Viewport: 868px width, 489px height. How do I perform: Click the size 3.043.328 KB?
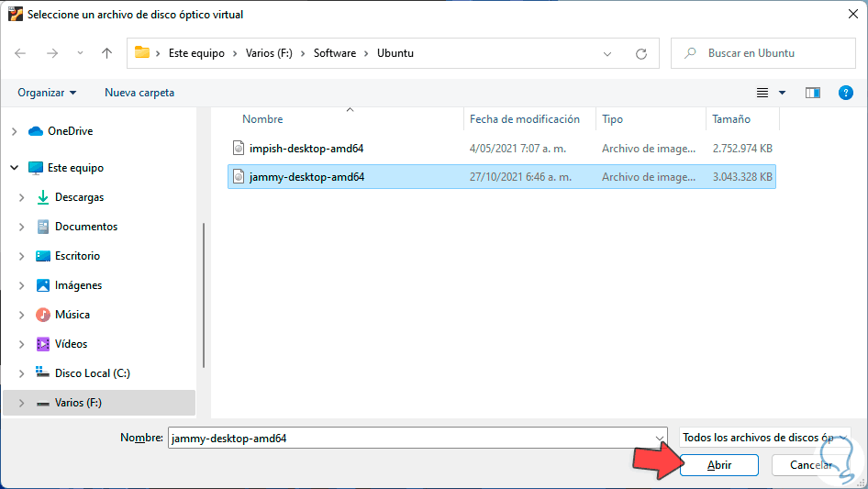pyautogui.click(x=742, y=177)
